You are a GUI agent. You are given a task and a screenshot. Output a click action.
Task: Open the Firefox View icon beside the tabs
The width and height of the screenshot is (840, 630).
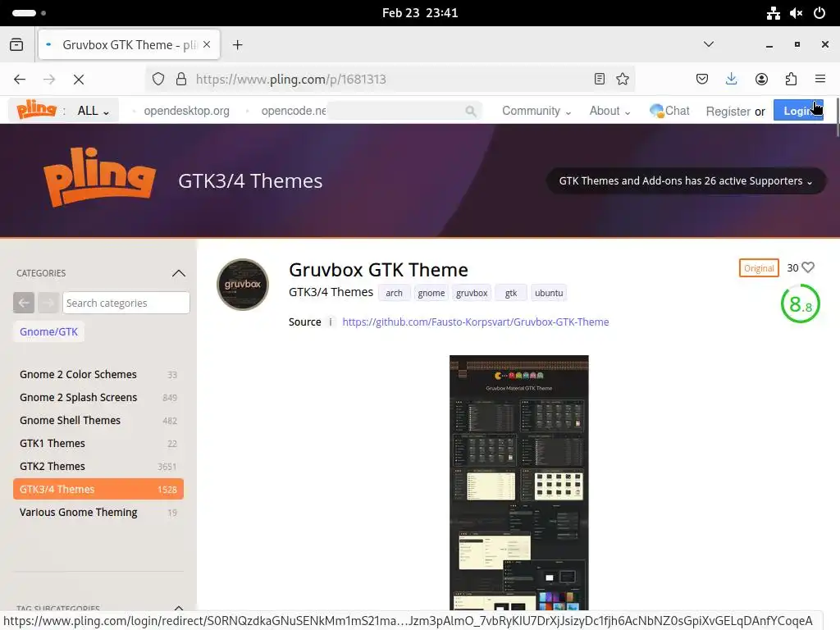[x=16, y=44]
